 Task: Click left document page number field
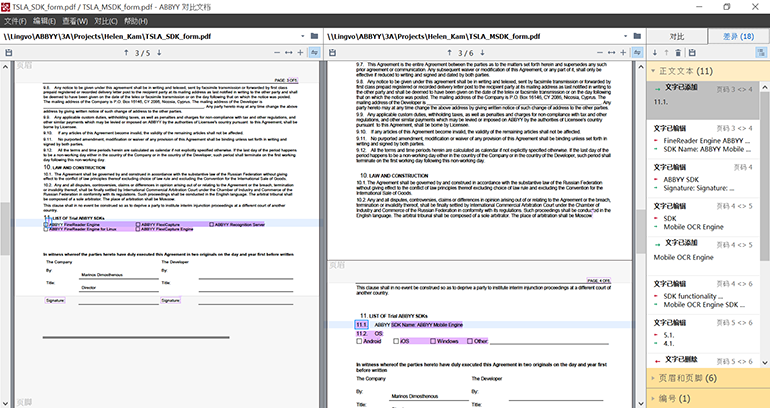point(140,52)
